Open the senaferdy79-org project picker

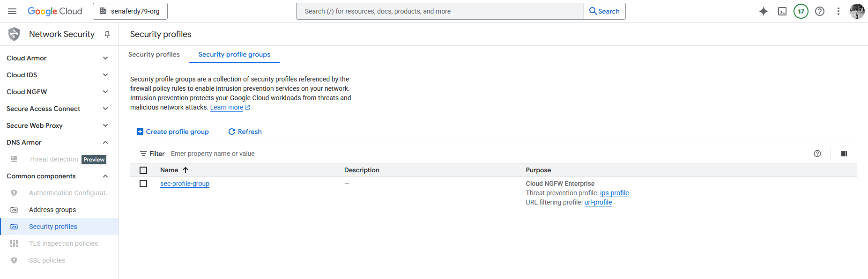130,11
